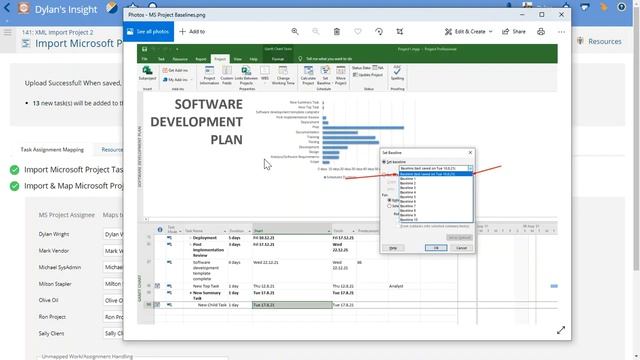
Task: Click the pencil edit icon after Dylan's Insight
Action: 111,8
